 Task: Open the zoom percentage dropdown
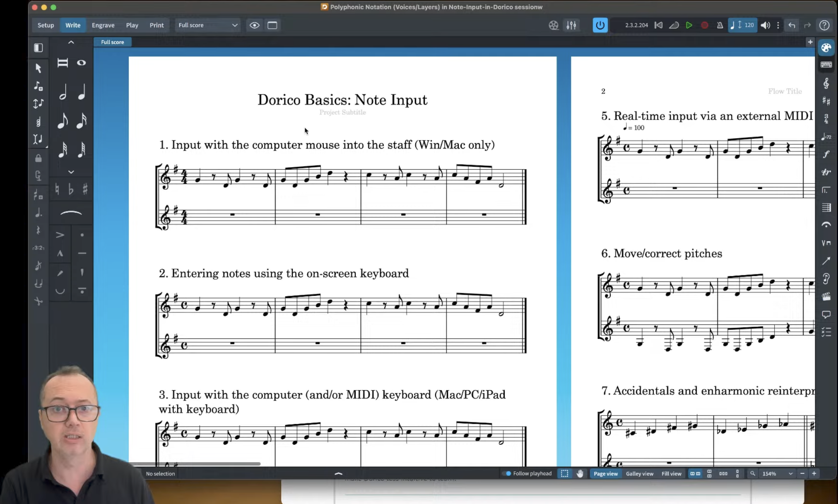(777, 473)
